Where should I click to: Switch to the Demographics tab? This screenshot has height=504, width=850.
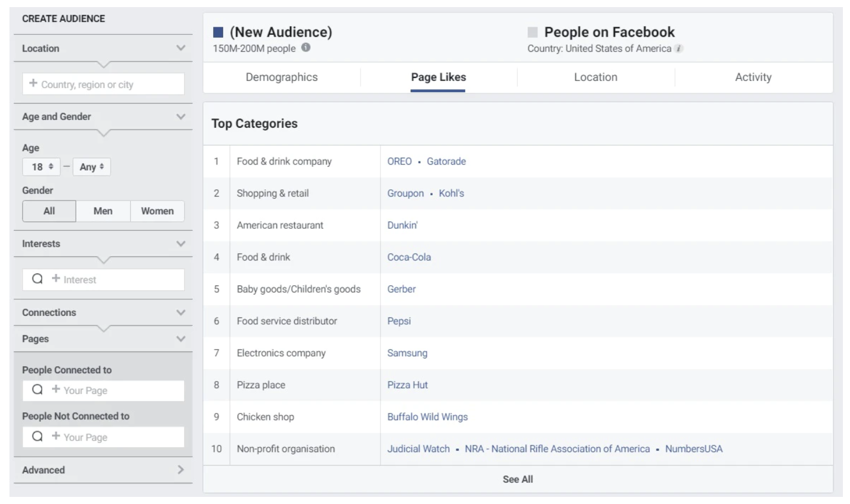(x=282, y=77)
